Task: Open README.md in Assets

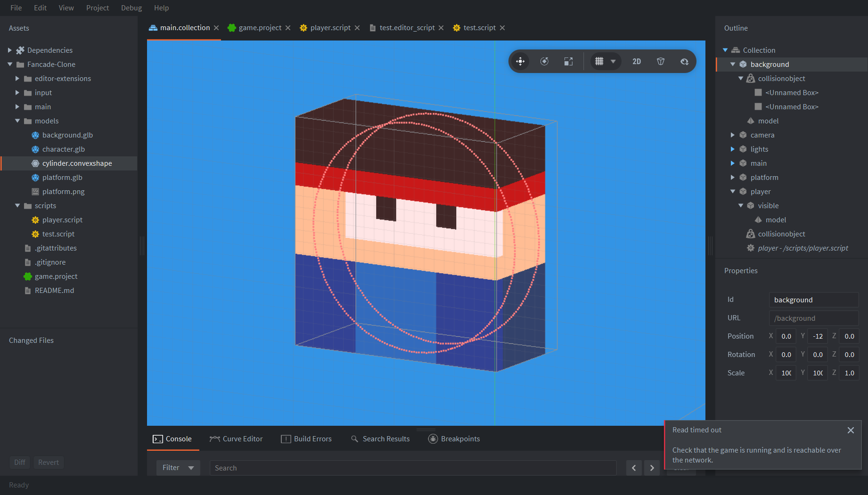Action: [x=54, y=291]
